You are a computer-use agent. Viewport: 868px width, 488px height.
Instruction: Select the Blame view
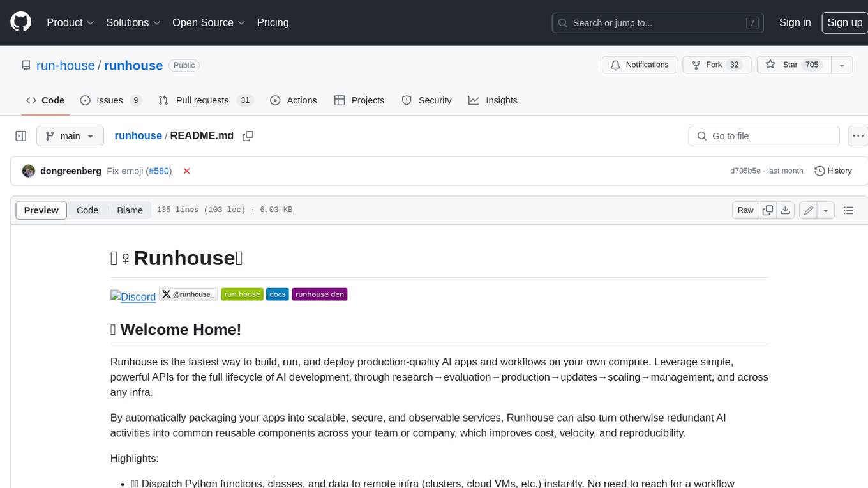130,210
